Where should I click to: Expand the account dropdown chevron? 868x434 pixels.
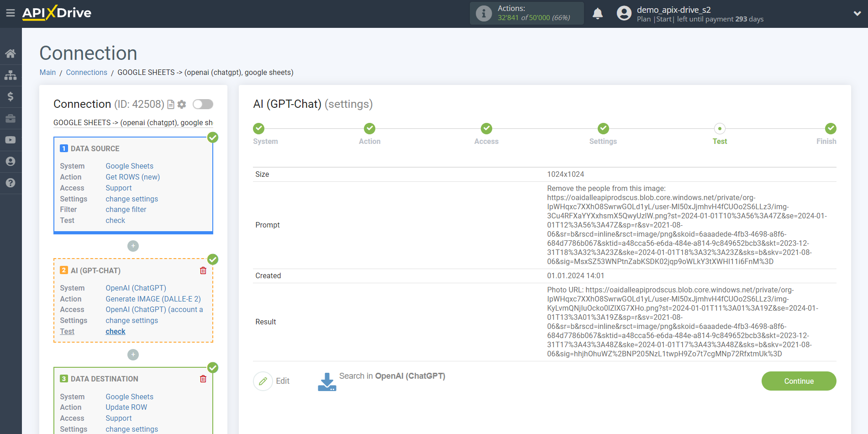pos(857,13)
